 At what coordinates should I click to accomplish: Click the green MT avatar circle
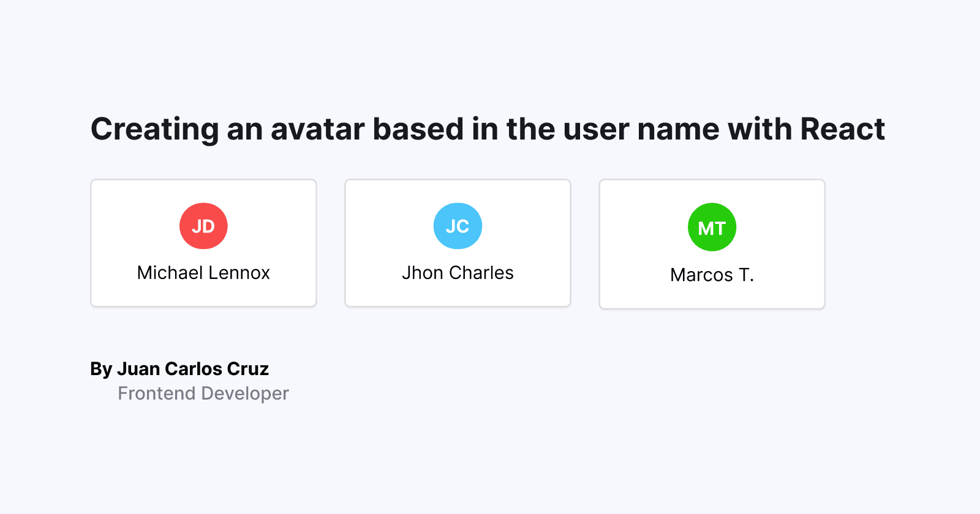coord(712,228)
